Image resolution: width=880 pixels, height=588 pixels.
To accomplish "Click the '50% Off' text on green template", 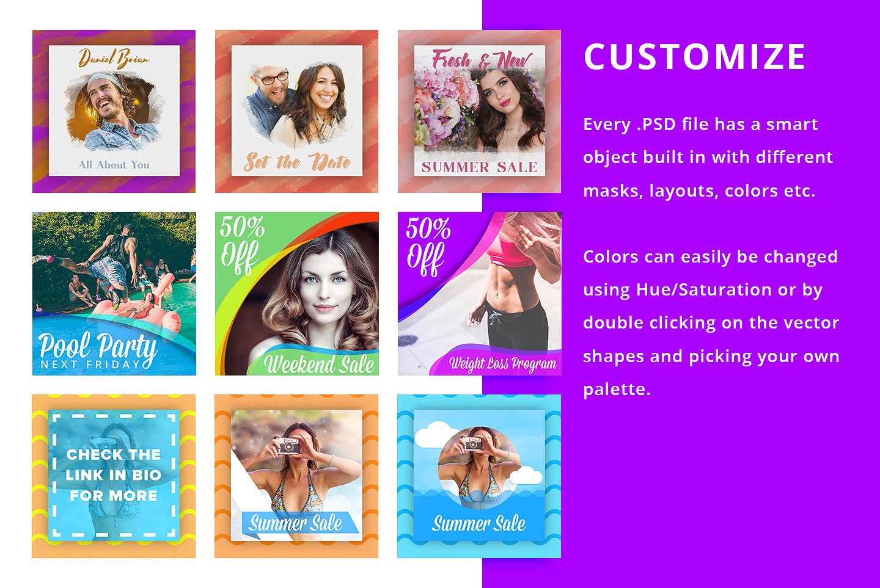I will point(241,244).
